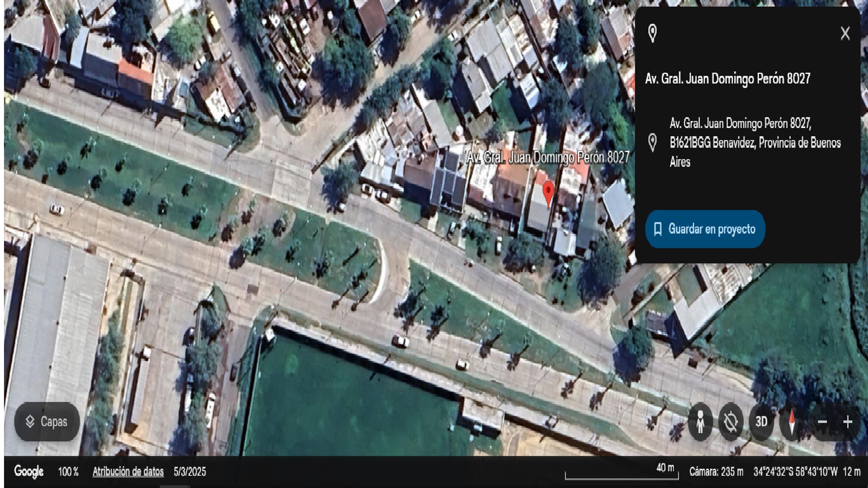This screenshot has height=488, width=868.
Task: Zoom in with the plus button
Action: point(848,422)
